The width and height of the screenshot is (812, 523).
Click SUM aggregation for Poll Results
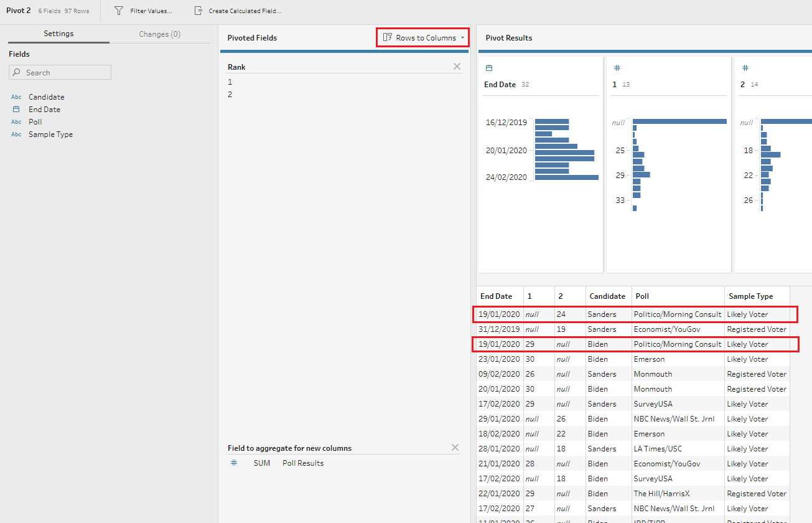coord(262,463)
